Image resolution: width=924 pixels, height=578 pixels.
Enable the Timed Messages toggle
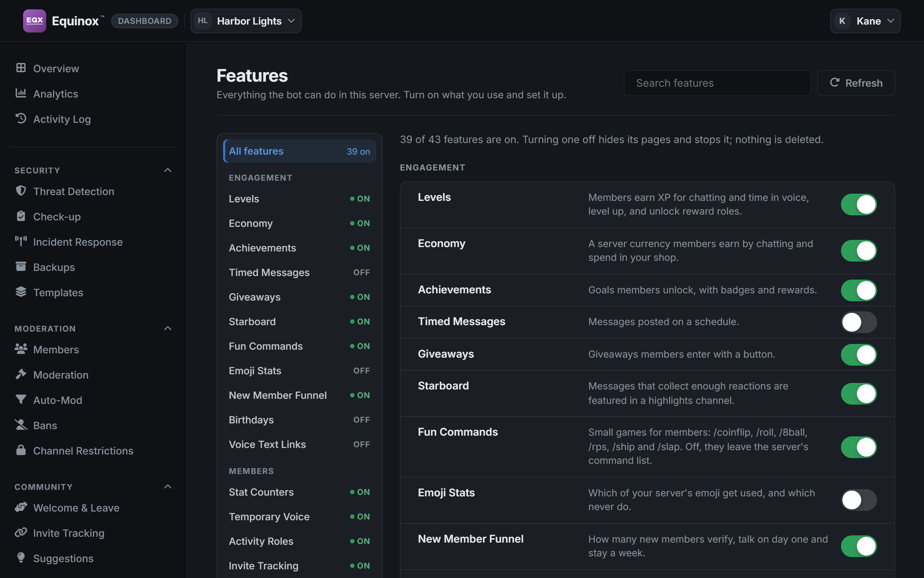tap(859, 322)
